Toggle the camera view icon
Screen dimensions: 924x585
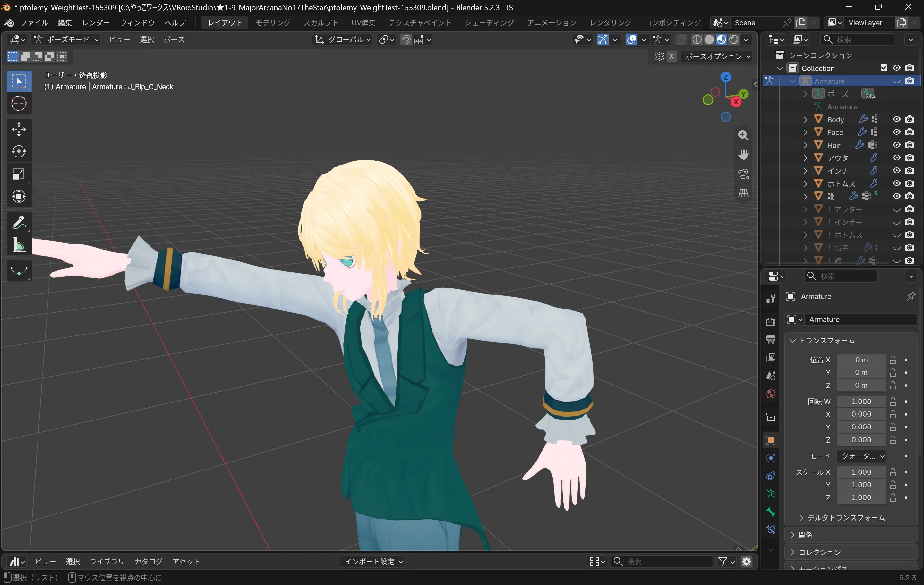tap(743, 174)
